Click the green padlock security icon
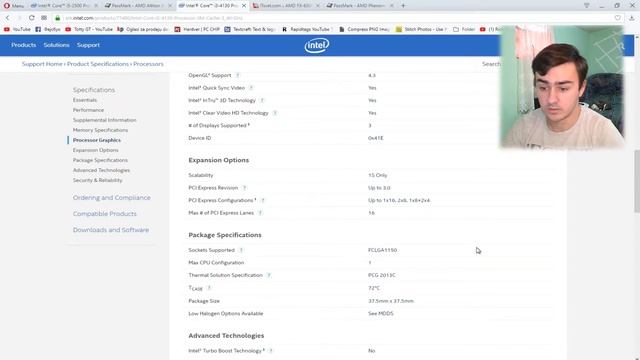The width and height of the screenshot is (640, 360). pos(58,18)
